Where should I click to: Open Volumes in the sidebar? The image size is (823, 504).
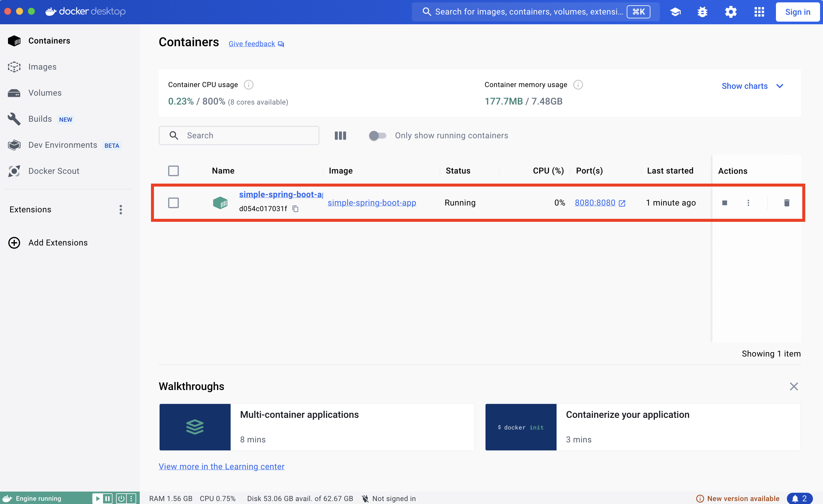click(x=45, y=93)
